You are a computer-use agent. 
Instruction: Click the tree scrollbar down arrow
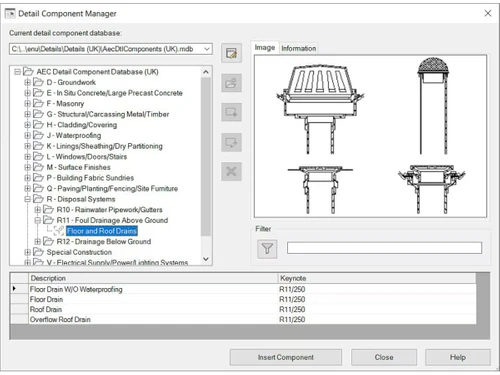(x=206, y=259)
